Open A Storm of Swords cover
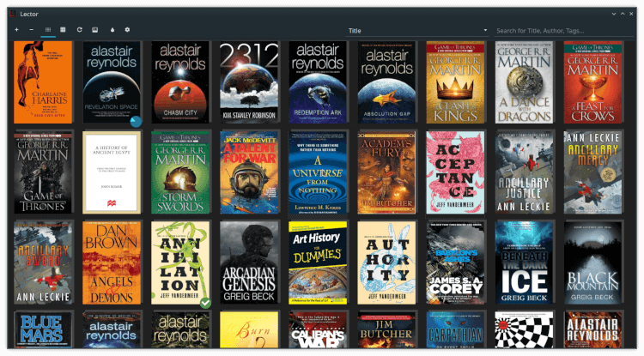This screenshot has height=356, width=644. point(180,172)
